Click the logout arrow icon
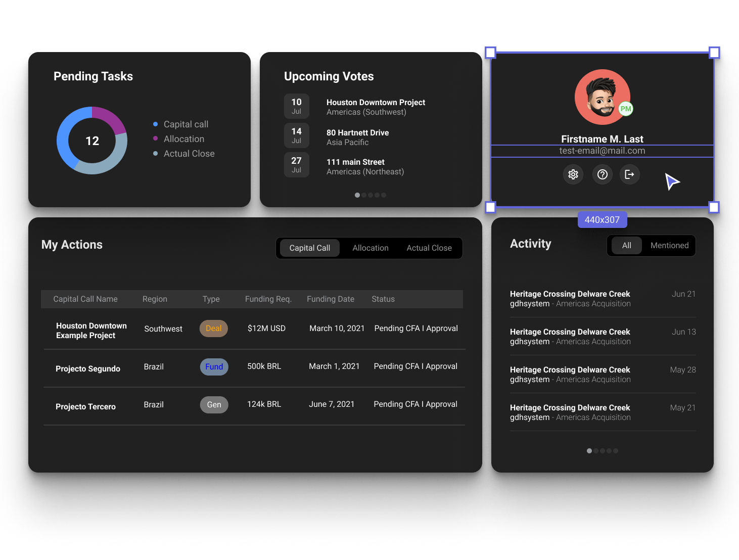 [629, 174]
